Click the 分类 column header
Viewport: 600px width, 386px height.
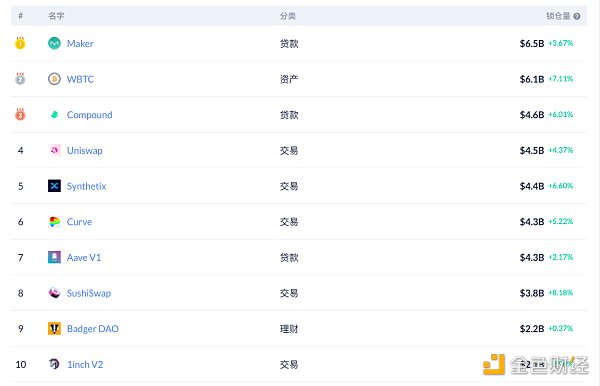pyautogui.click(x=288, y=16)
